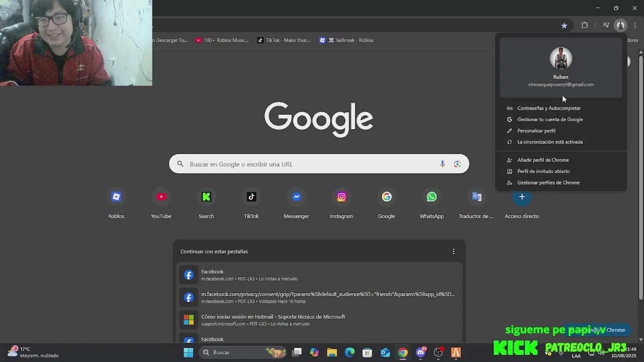Click the profile avatar in Chrome toolbar
This screenshot has width=644, height=362.
(x=621, y=25)
